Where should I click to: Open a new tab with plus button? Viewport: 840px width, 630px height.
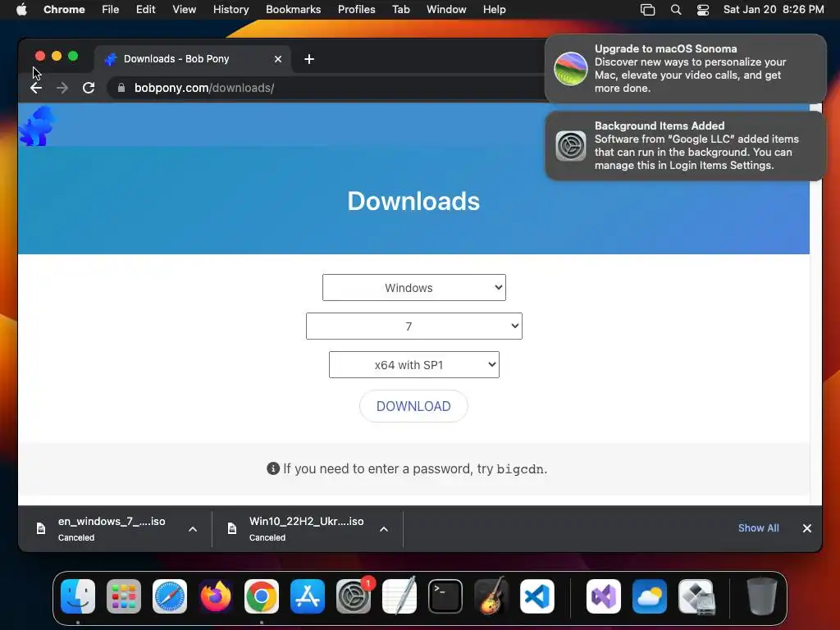click(309, 59)
